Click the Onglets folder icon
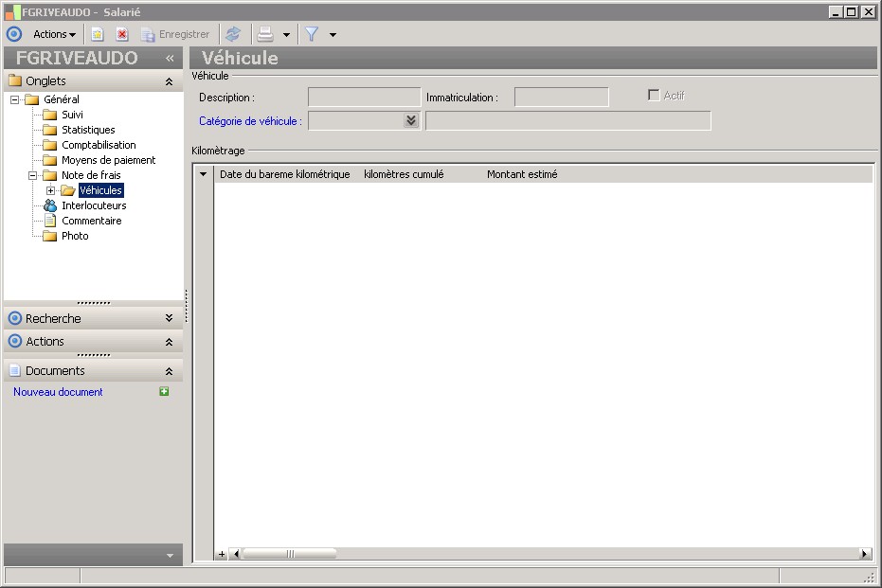Viewport: 882px width, 588px height. point(15,80)
